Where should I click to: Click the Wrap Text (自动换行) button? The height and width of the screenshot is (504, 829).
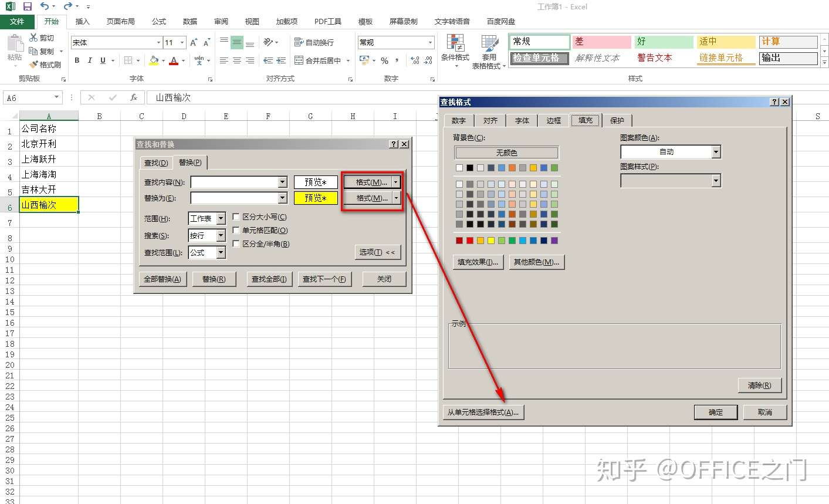[x=314, y=42]
